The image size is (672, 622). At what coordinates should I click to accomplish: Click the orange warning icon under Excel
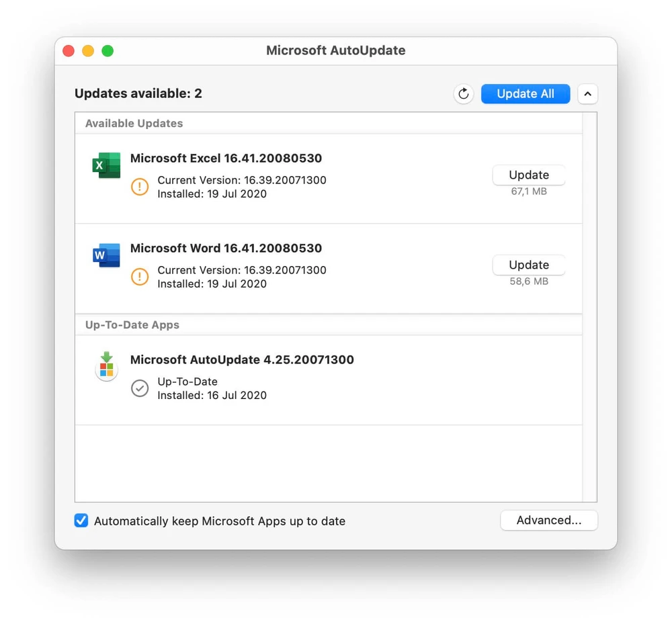(140, 187)
